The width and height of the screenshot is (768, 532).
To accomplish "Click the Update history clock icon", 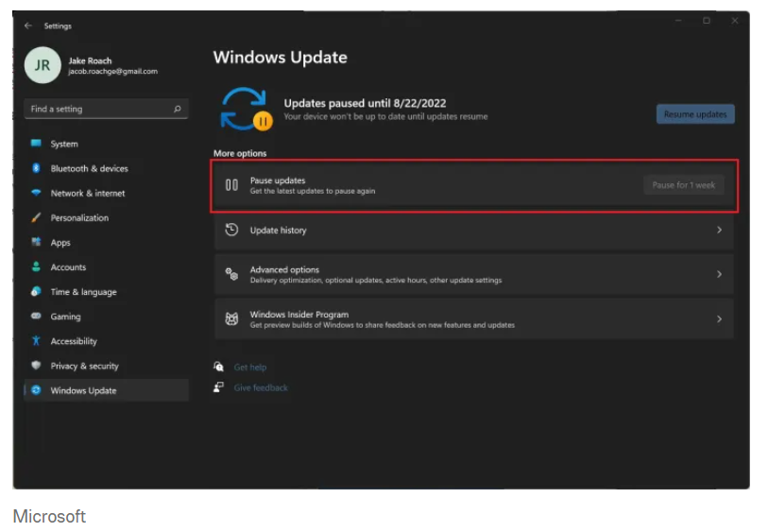I will (x=231, y=230).
